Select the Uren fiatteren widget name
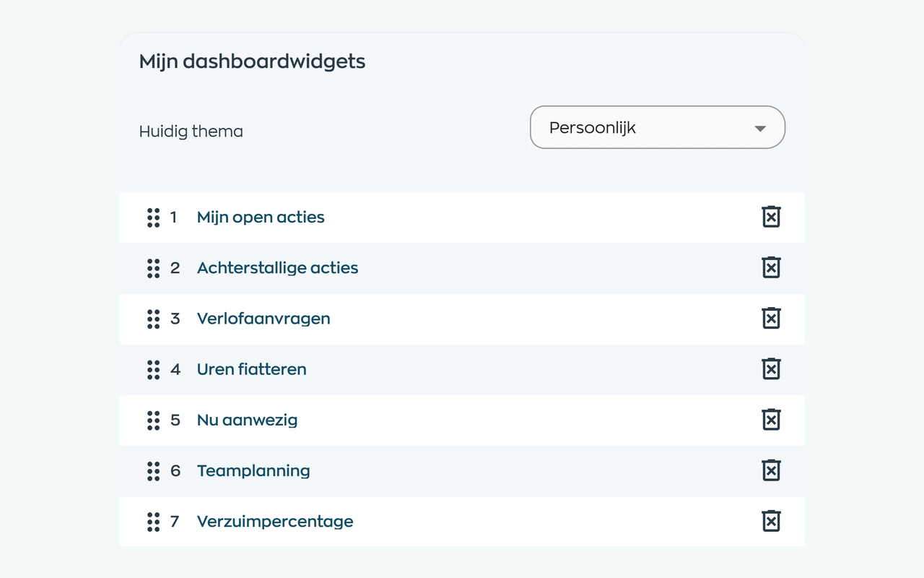This screenshot has width=924, height=578. [x=252, y=368]
